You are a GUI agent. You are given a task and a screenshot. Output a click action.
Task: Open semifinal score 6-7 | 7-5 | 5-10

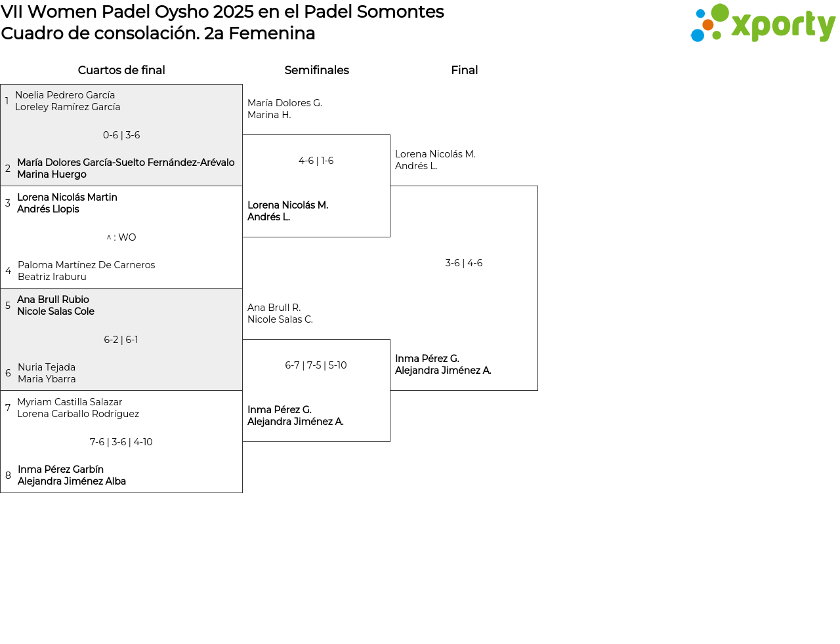click(316, 365)
